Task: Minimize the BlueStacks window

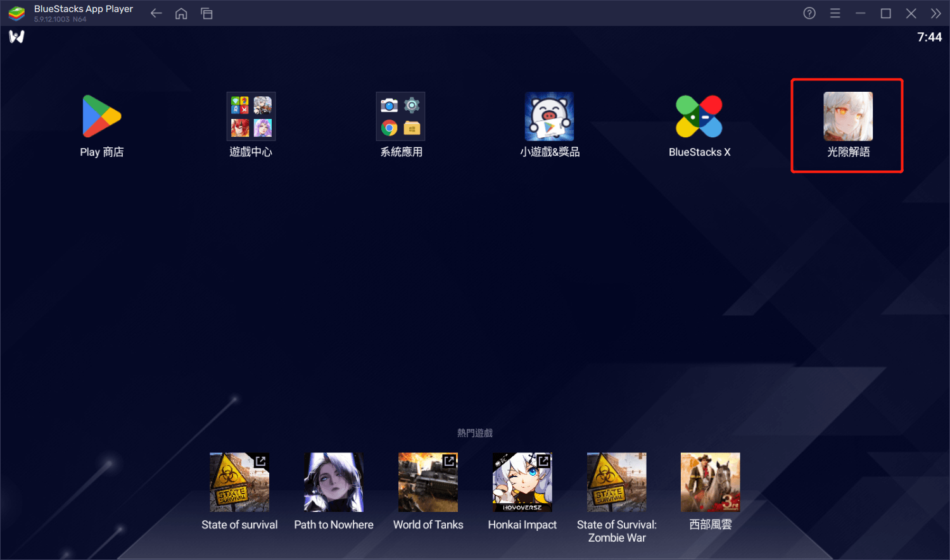Action: (860, 13)
